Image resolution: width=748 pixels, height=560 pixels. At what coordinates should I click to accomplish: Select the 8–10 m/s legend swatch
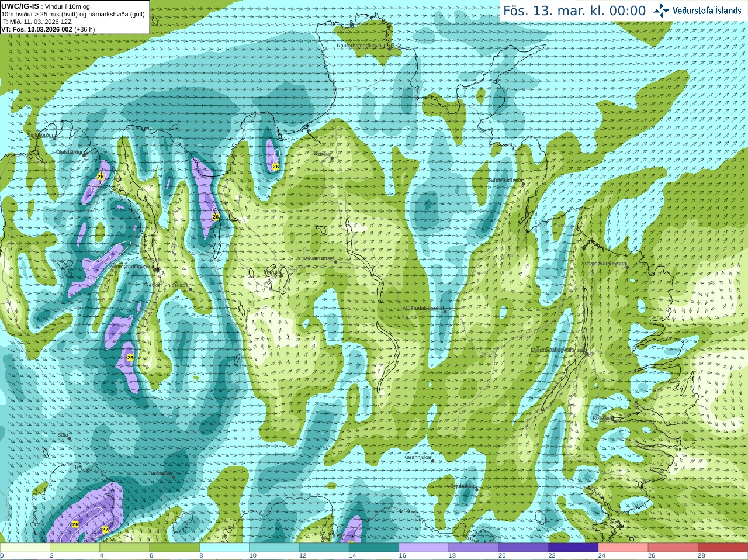coord(224,548)
